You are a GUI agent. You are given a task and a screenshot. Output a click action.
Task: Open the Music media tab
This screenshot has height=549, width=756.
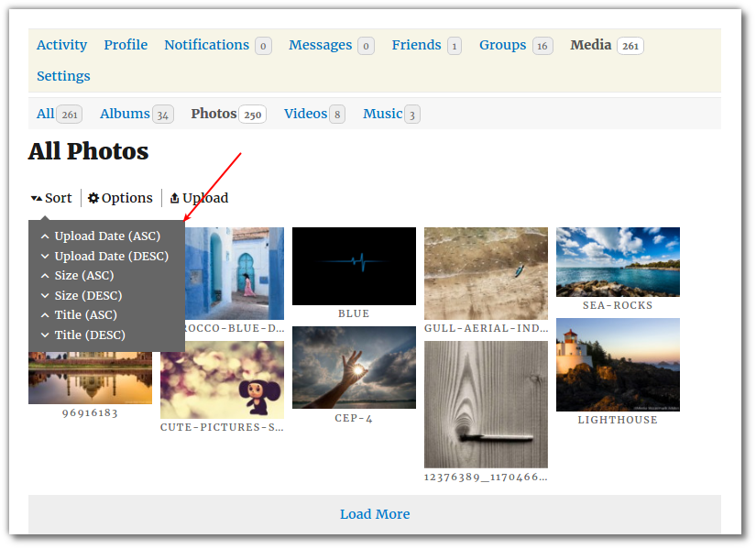(382, 114)
